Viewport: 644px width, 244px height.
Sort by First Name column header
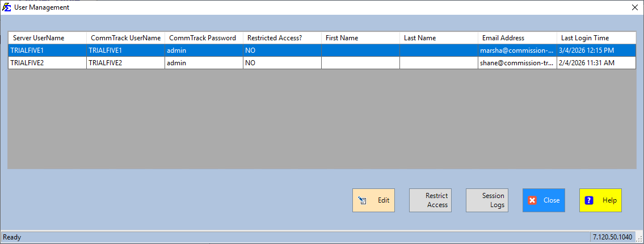click(360, 38)
